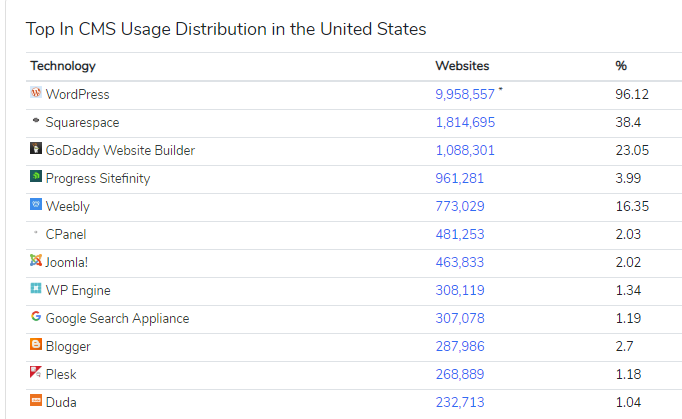
Task: Click the Technology column header
Action: (63, 66)
